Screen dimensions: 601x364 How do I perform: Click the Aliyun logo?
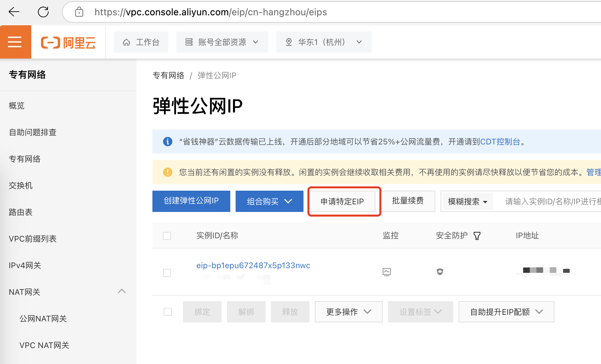point(68,43)
